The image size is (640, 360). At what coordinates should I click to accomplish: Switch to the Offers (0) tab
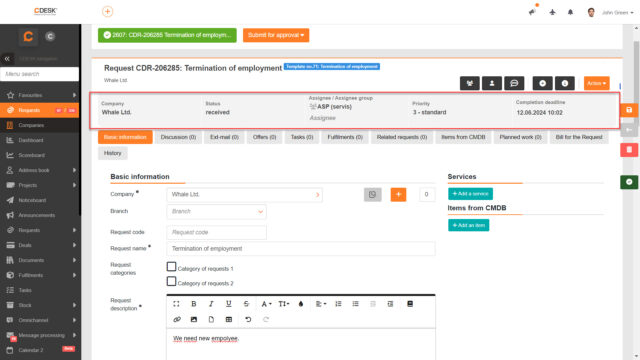point(264,137)
